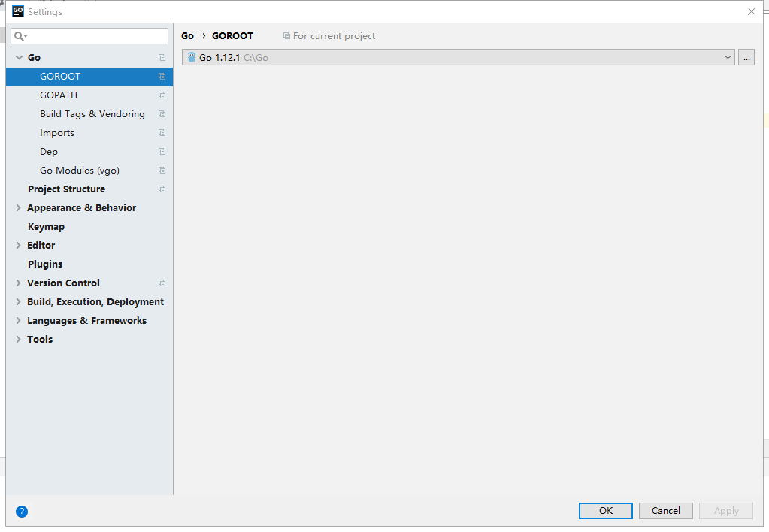Open Build Tags & Vendoring settings
The width and height of the screenshot is (769, 532).
click(x=89, y=113)
